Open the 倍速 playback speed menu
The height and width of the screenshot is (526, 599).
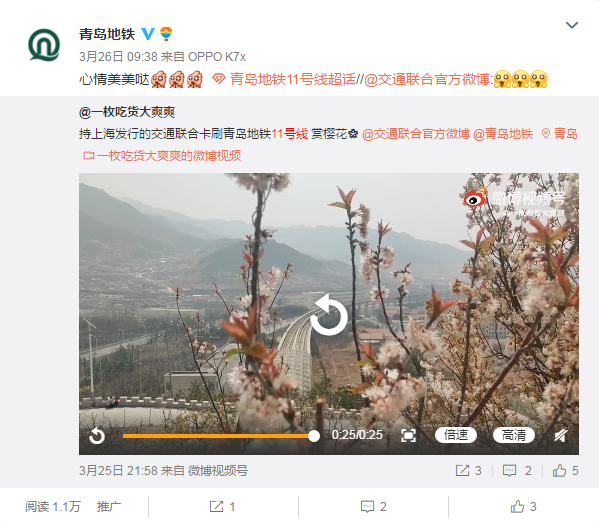pyautogui.click(x=456, y=435)
